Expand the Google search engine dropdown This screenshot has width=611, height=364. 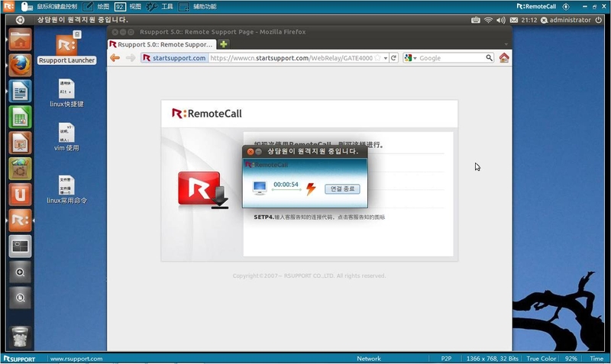(x=410, y=58)
